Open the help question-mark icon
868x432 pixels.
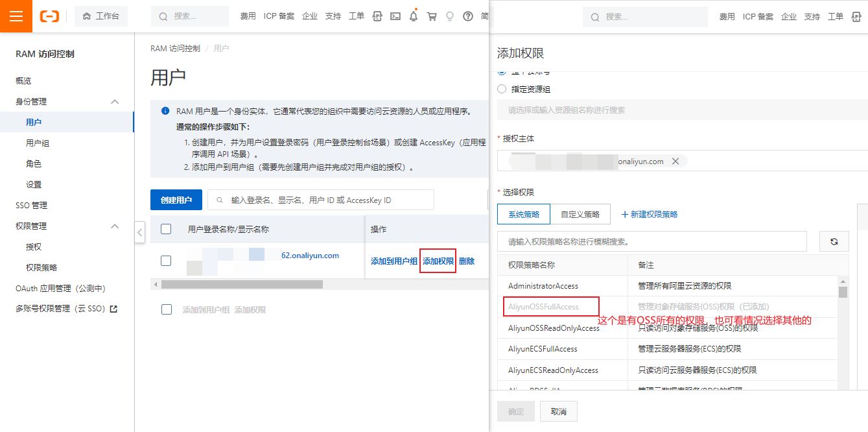(468, 16)
